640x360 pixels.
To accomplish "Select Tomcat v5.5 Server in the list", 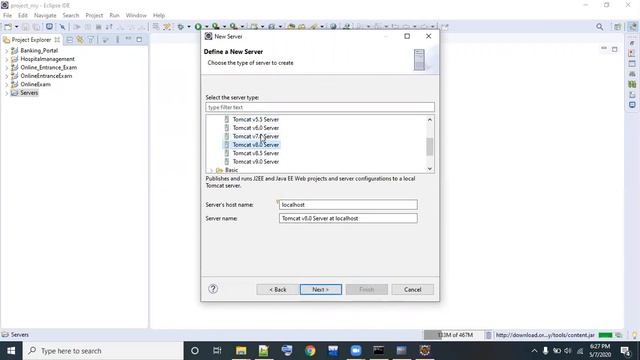I will (x=256, y=120).
